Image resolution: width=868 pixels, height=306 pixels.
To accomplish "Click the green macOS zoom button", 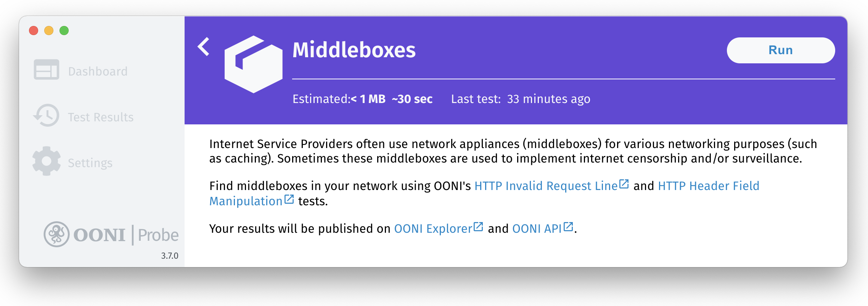I will [x=64, y=31].
